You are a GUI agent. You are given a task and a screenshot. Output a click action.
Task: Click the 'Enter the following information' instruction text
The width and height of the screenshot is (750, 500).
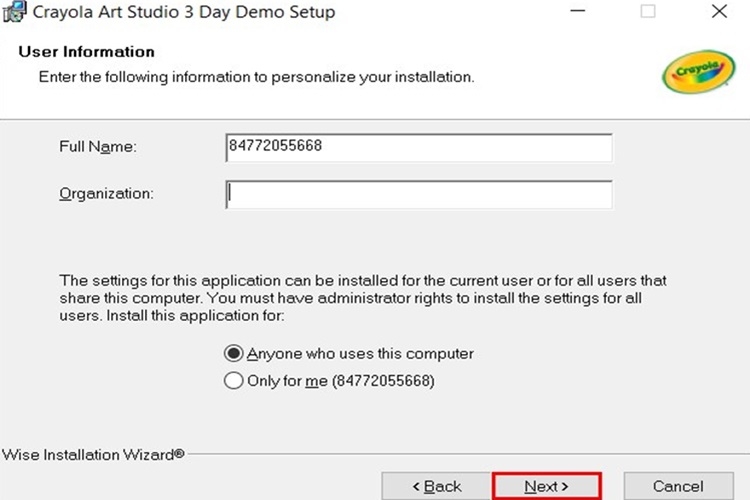click(256, 76)
